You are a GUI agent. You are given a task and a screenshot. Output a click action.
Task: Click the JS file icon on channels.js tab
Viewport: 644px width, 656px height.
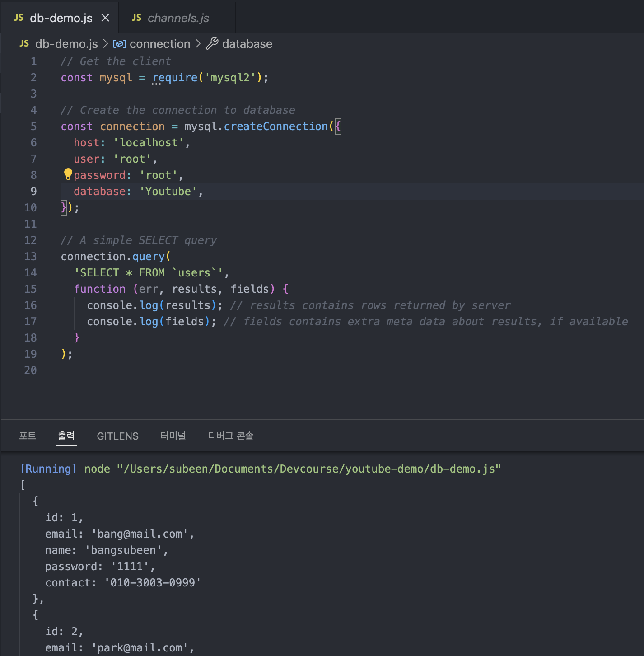pos(137,18)
